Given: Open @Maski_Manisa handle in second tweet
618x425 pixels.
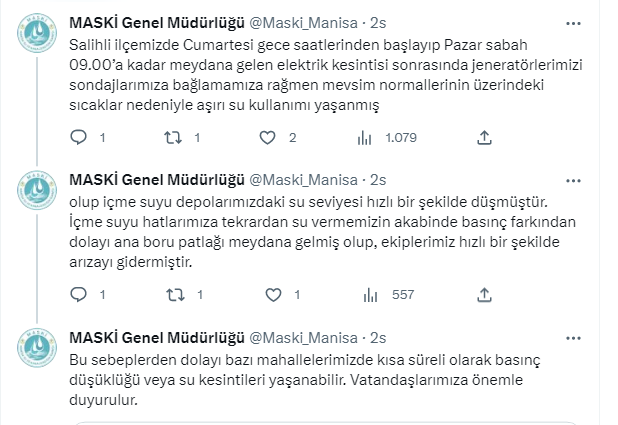Looking at the screenshot, I should click(x=303, y=180).
